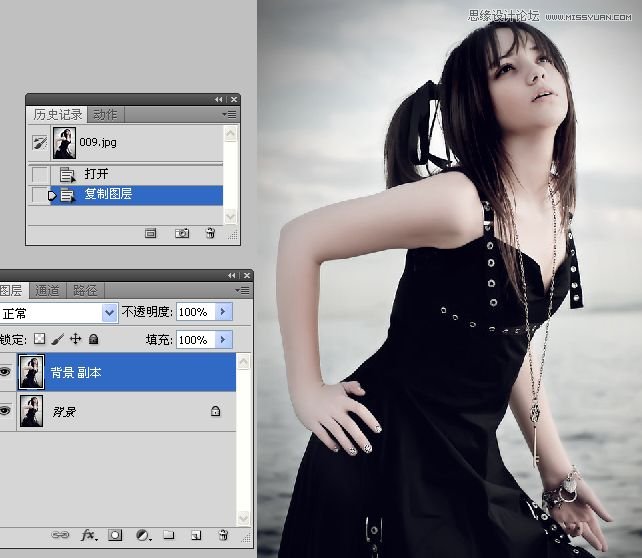Open the Layers panel flyout menu
Viewport: 642px width, 558px height.
coord(244,291)
